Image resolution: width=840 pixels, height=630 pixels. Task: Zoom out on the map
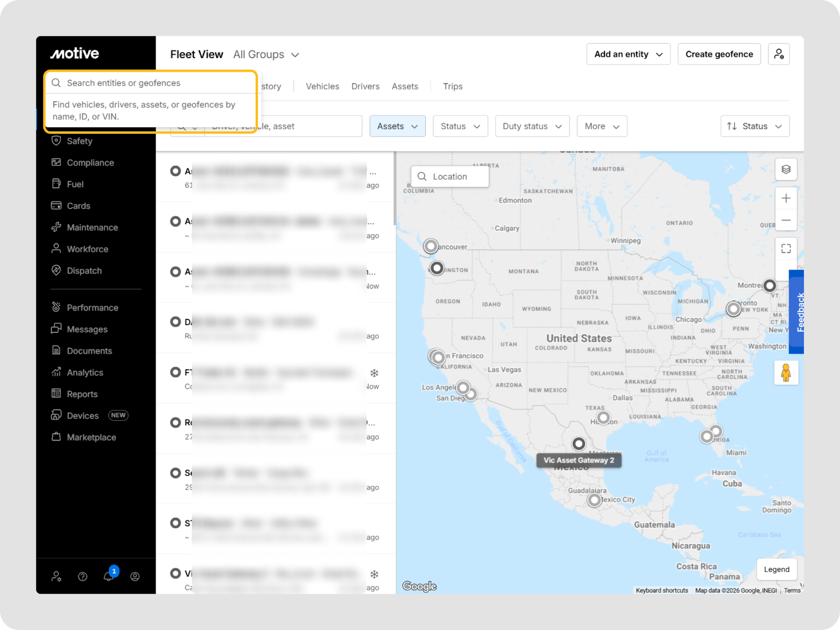click(785, 220)
